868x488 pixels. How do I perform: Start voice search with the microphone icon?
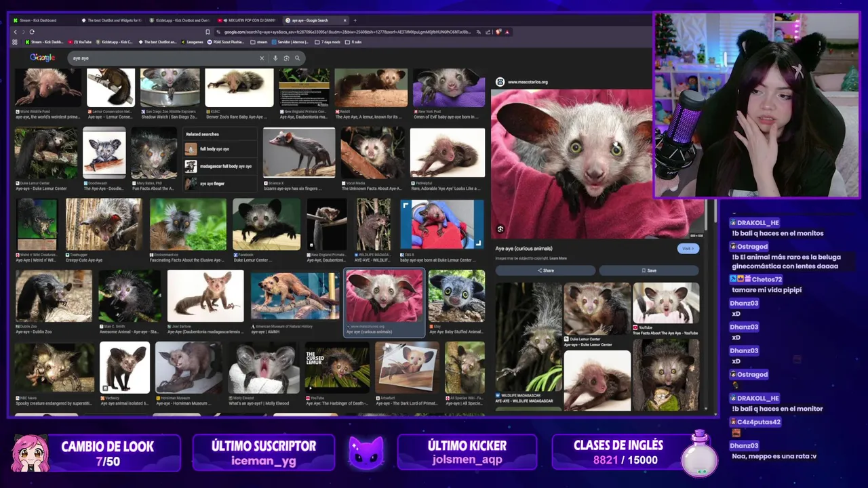tap(275, 58)
